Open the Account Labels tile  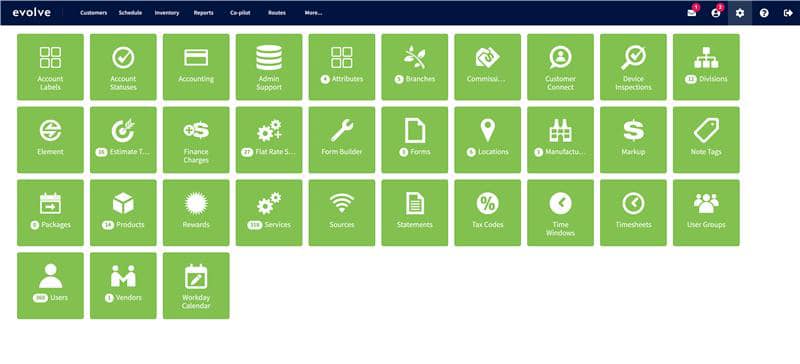51,67
